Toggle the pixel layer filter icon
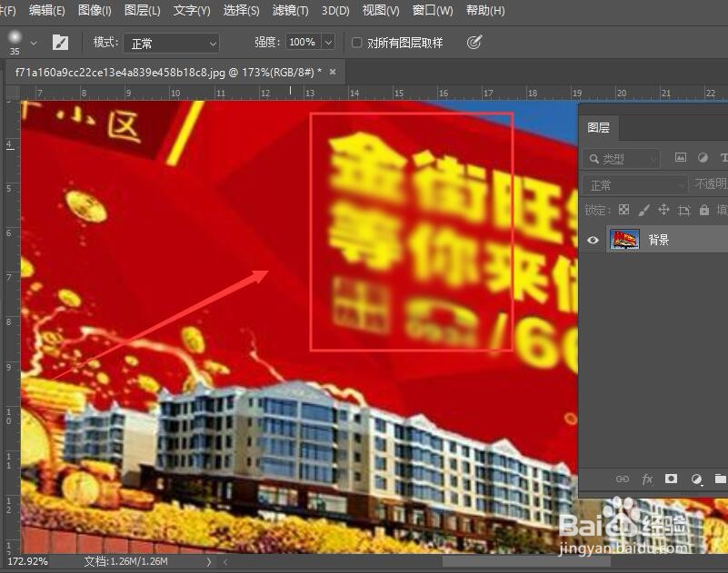The height and width of the screenshot is (573, 728). (x=680, y=158)
